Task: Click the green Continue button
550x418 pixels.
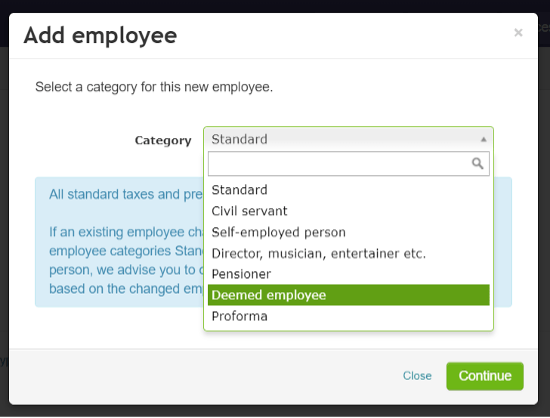Action: pos(485,376)
